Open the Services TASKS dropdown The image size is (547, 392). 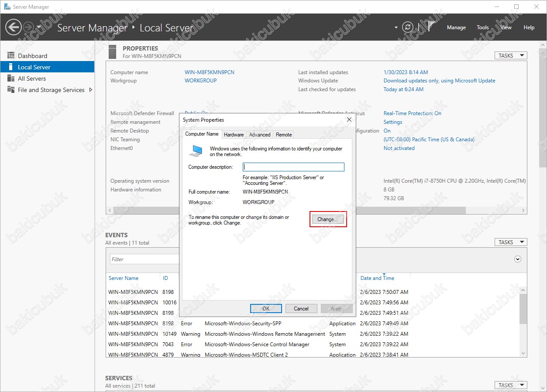(511, 385)
